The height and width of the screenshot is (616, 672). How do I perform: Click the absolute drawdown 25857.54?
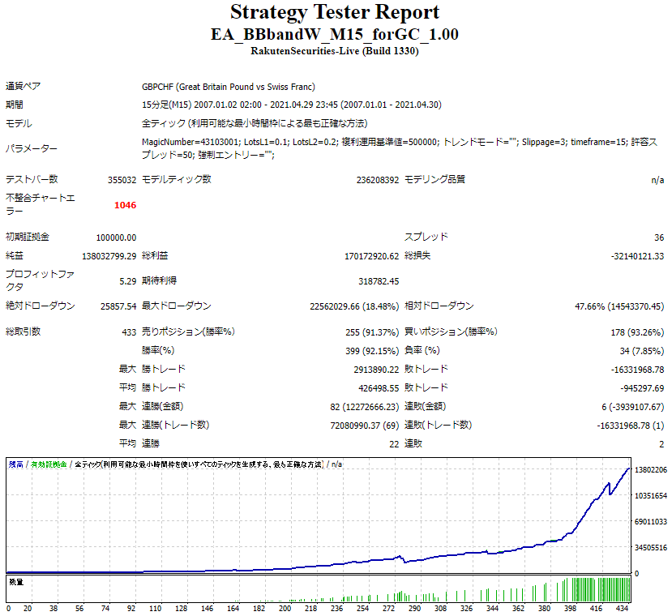[x=118, y=306]
